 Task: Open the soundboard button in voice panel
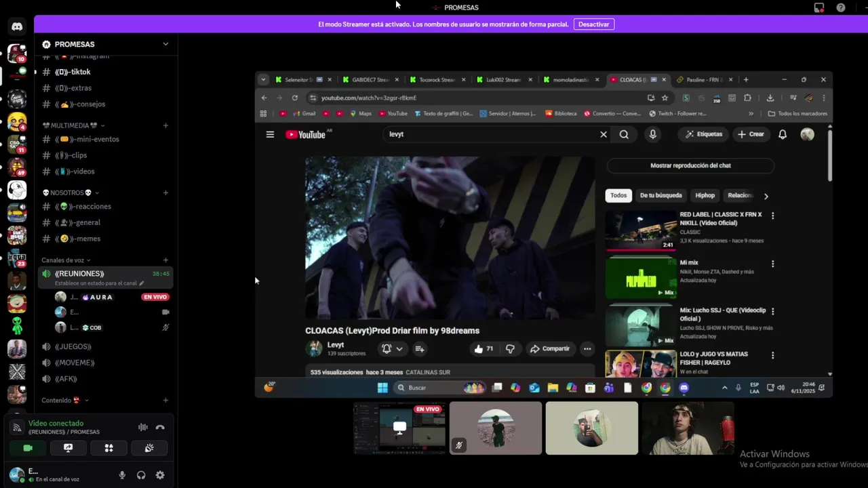click(x=149, y=448)
